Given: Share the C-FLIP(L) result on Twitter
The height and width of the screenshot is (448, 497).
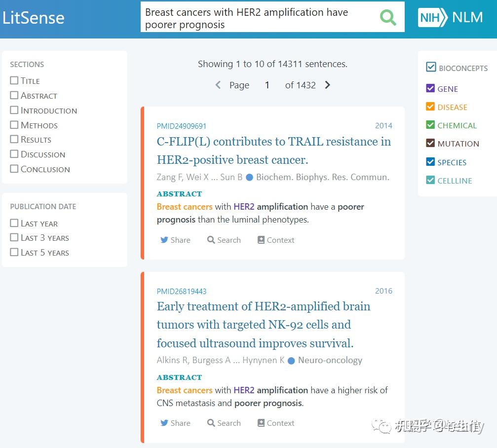Looking at the screenshot, I should tap(175, 240).
